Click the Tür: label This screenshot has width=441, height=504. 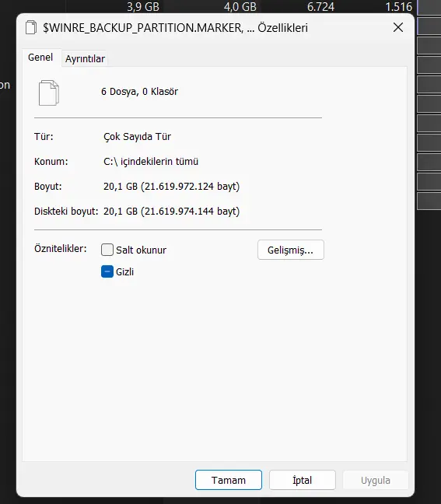(44, 137)
